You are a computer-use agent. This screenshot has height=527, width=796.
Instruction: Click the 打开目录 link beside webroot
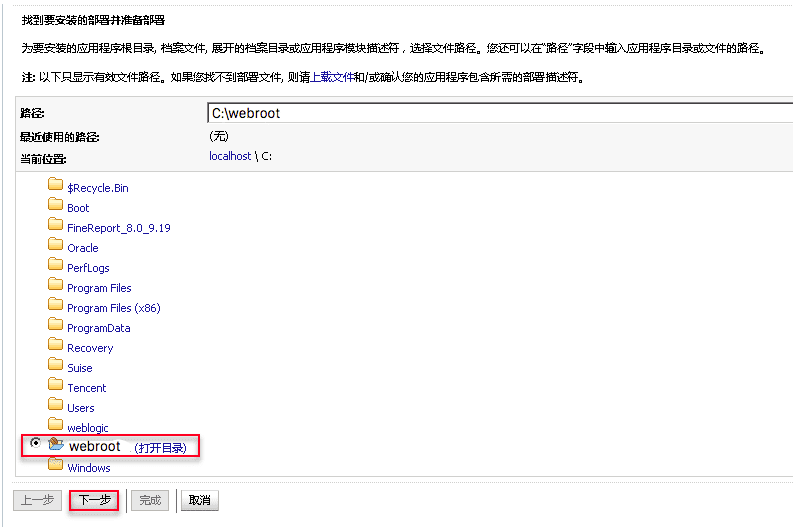160,448
